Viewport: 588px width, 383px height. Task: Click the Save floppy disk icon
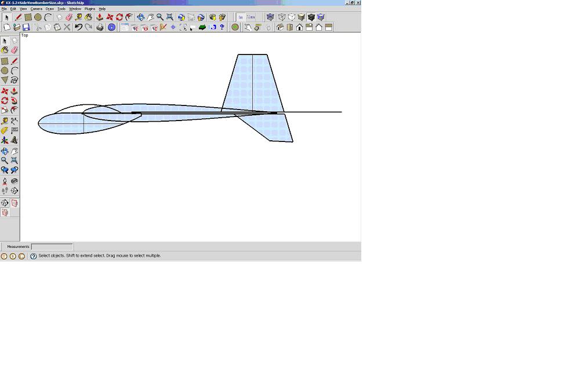[26, 27]
